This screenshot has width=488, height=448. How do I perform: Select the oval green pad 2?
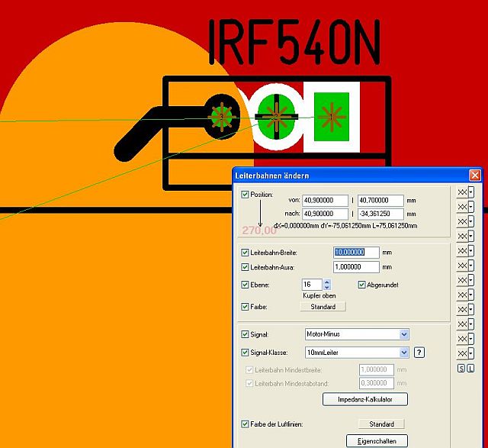(x=276, y=117)
